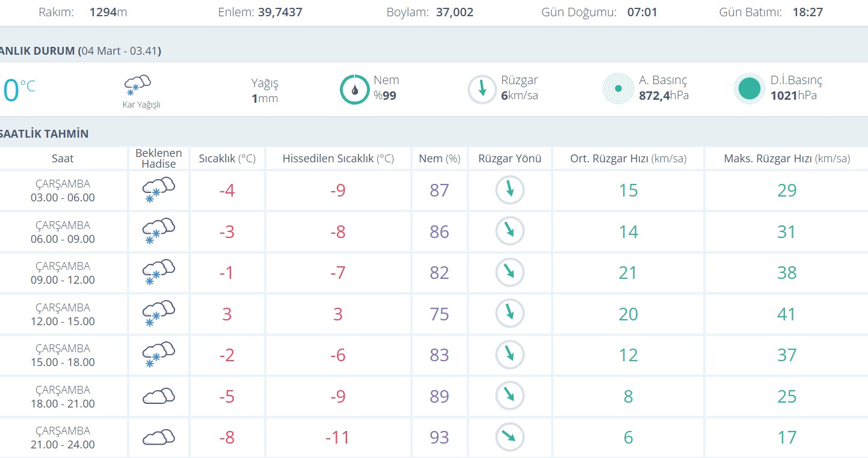Click wind direction icon for 09.00 - 12.00
This screenshot has width=868, height=458.
[510, 272]
